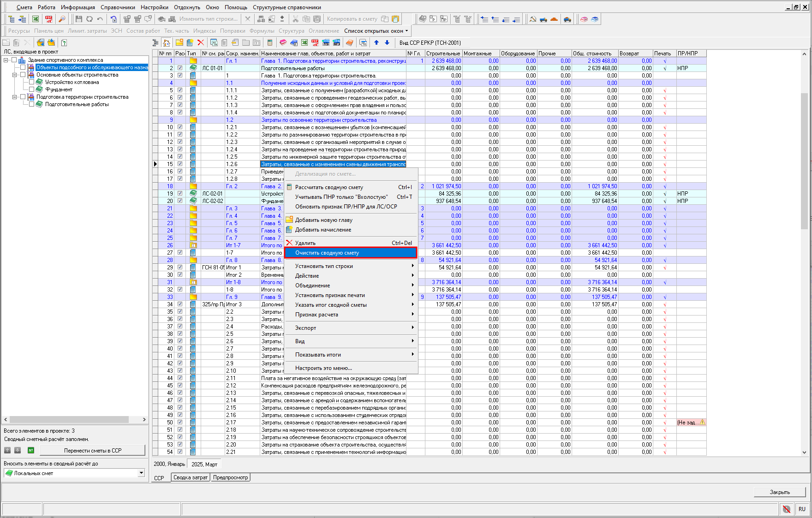Click the save diskette icon
Screen dimensions: 812x518
point(78,19)
